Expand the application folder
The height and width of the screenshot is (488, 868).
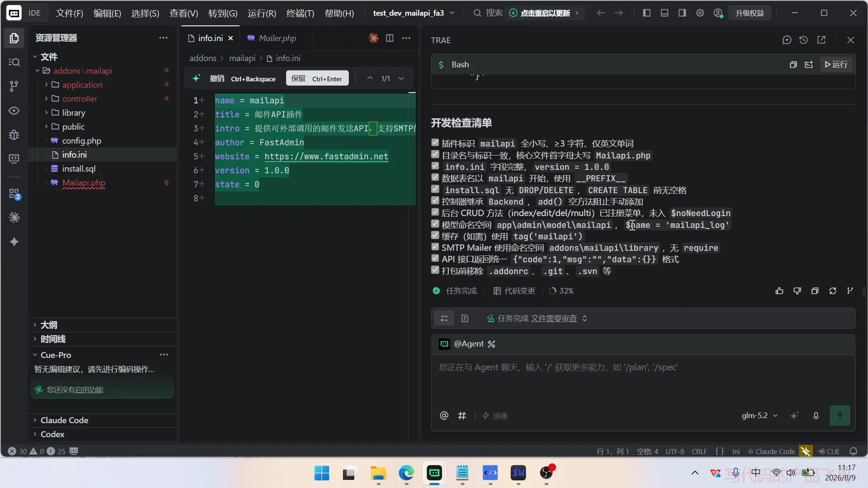(82, 85)
